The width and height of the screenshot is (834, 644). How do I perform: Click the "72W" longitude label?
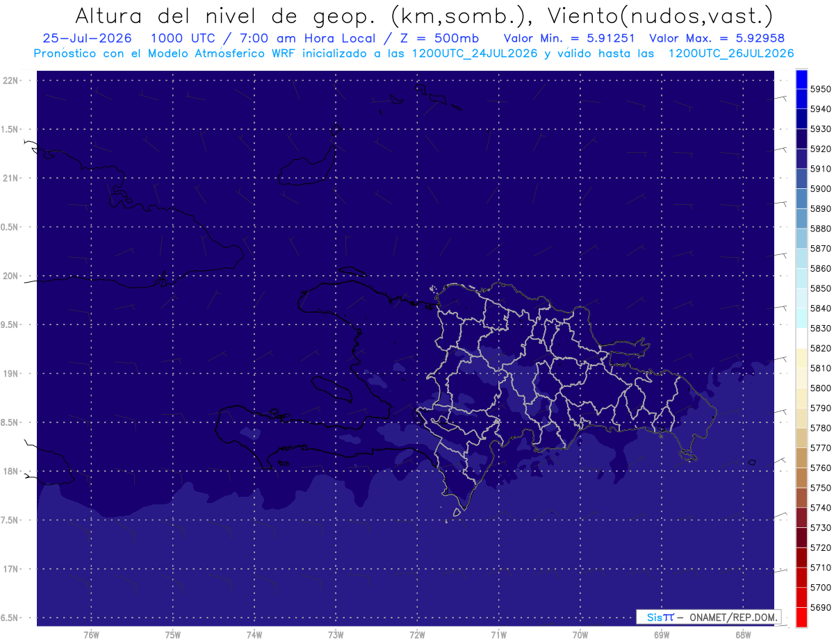[x=417, y=634]
